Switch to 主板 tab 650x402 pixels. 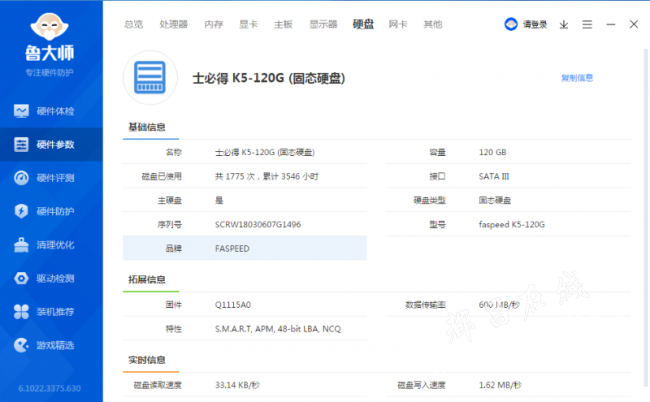pos(284,24)
